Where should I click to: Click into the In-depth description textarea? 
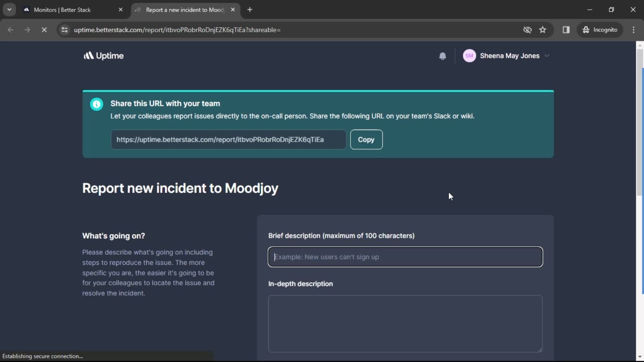405,323
